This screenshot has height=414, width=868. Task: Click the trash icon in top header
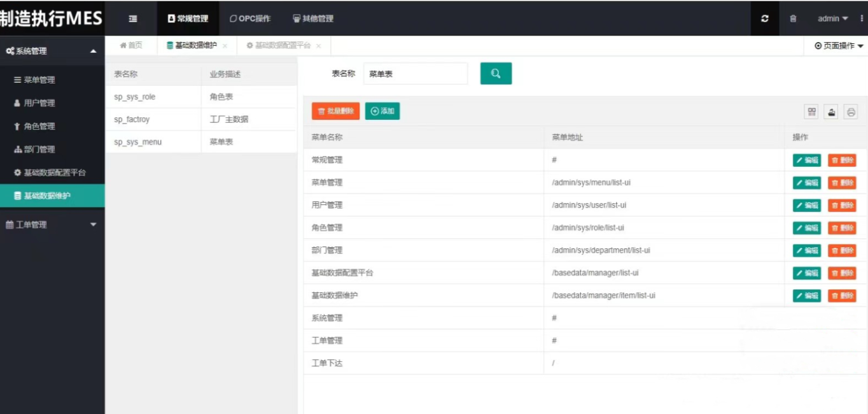(x=793, y=18)
